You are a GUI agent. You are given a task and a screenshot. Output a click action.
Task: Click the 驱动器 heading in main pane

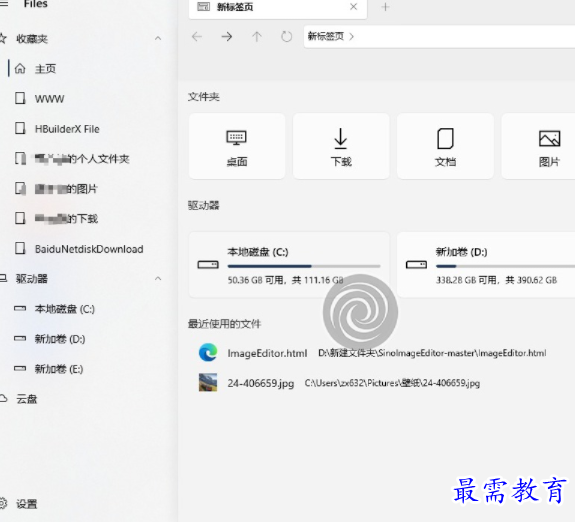tap(204, 205)
